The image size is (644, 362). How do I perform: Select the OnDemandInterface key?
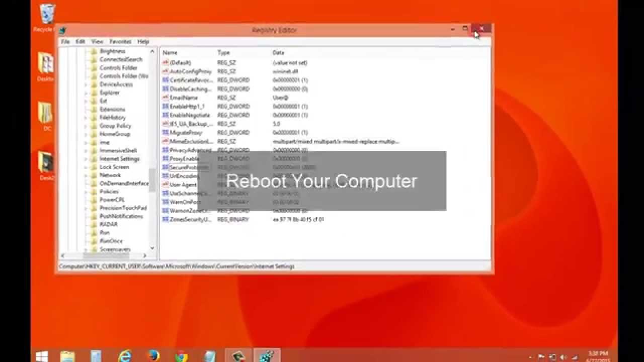click(124, 184)
